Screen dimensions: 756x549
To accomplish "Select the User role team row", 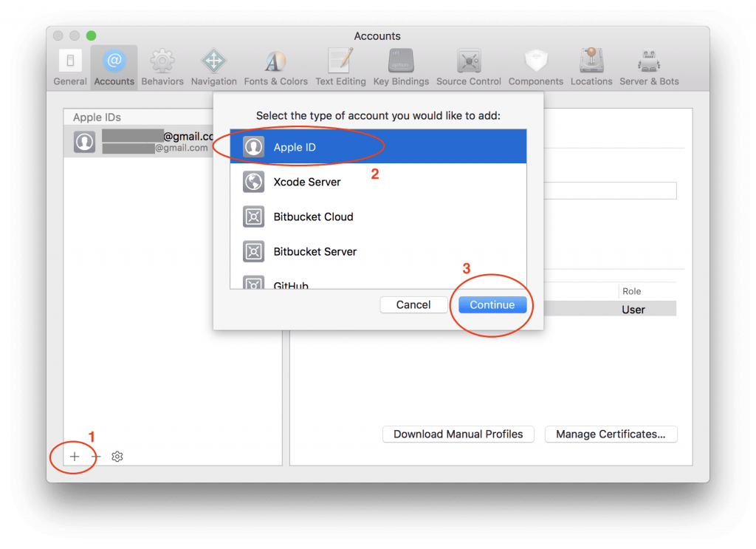I will (610, 310).
